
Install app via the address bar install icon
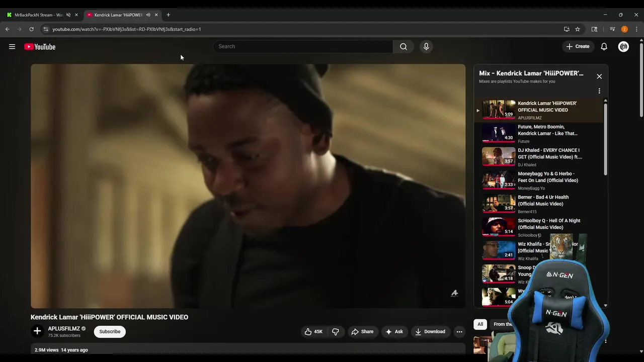click(567, 29)
